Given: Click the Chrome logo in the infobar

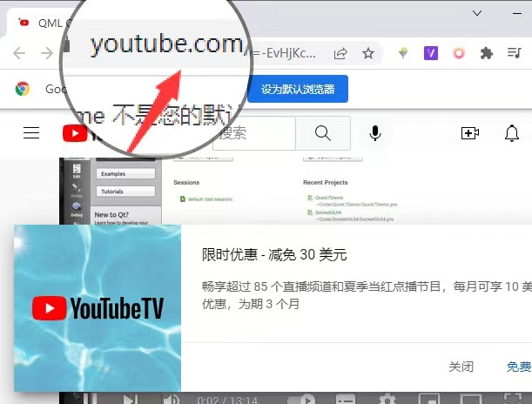Looking at the screenshot, I should [23, 89].
